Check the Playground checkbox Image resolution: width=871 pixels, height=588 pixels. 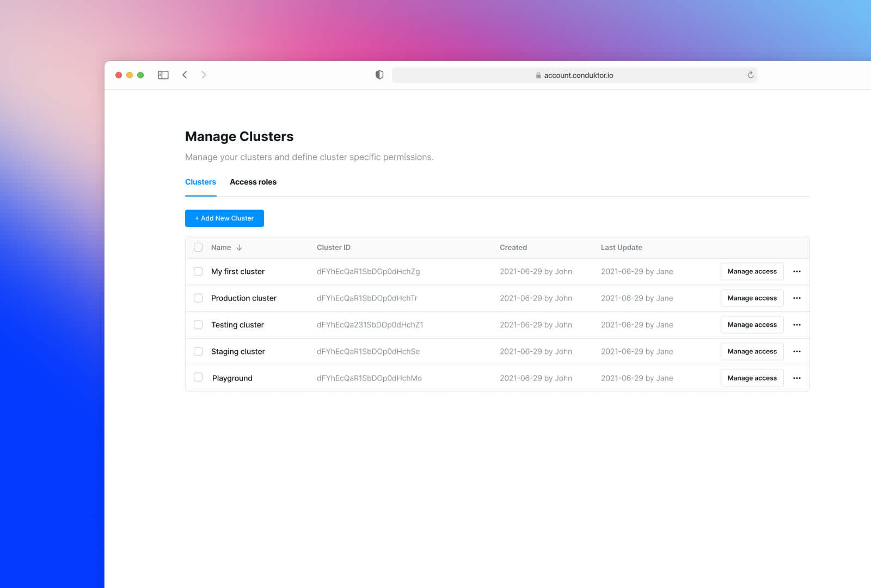point(198,377)
